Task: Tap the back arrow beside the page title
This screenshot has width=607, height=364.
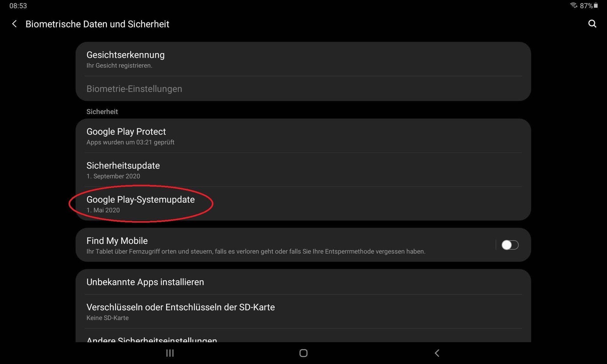Action: (14, 24)
